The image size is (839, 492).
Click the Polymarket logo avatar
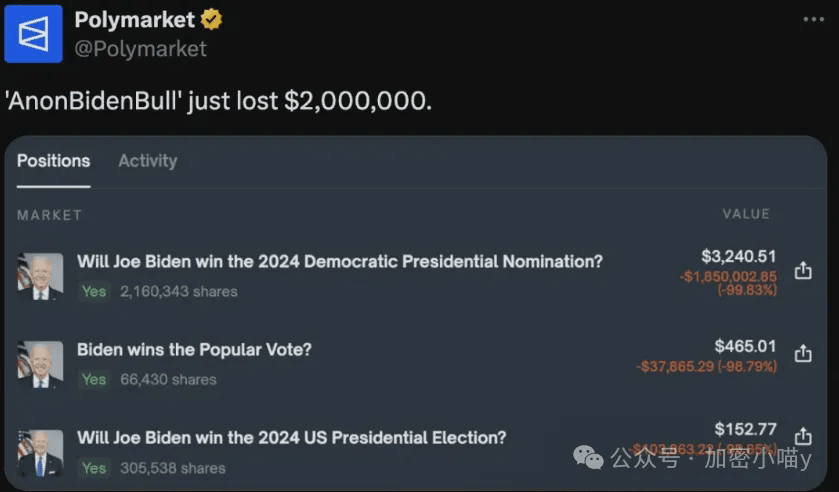(x=34, y=34)
